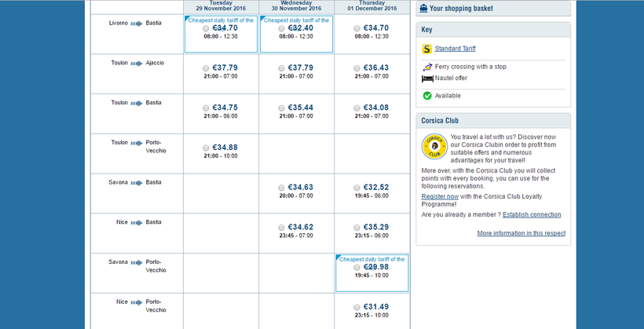Screen dimensions: 644x329
Task: Click the Nautel offer bed icon
Action: coord(427,79)
